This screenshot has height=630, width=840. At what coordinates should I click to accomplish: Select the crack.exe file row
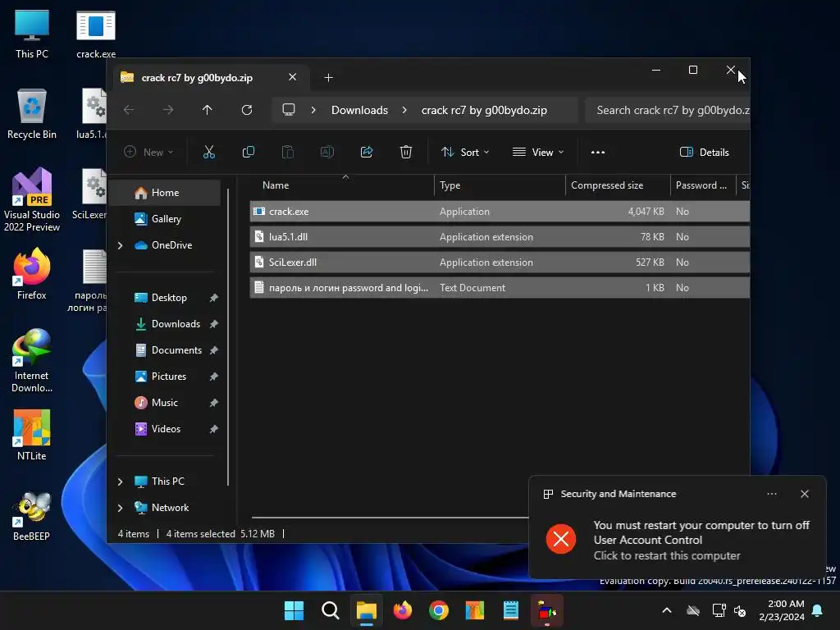pos(500,212)
